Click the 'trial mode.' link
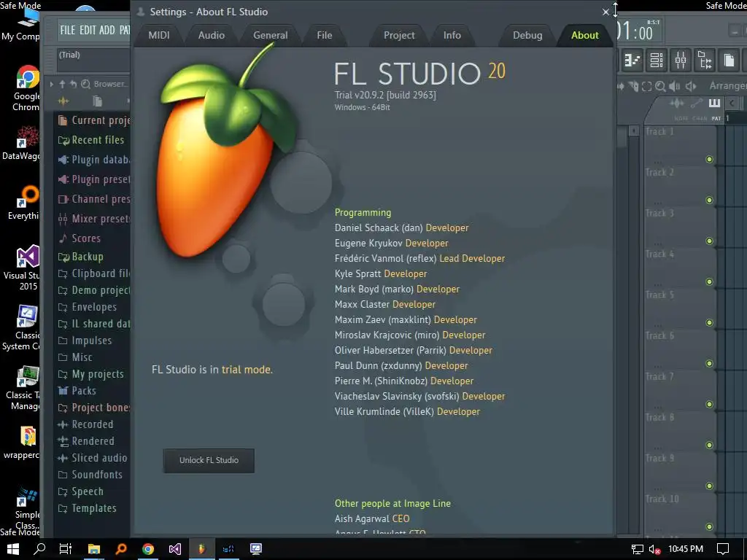Image resolution: width=747 pixels, height=560 pixels. coord(247,370)
